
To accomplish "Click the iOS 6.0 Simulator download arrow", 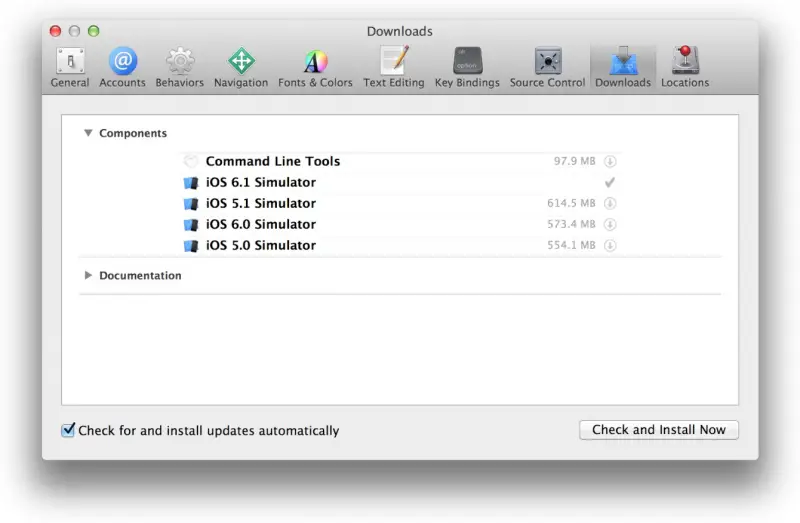I will (610, 224).
